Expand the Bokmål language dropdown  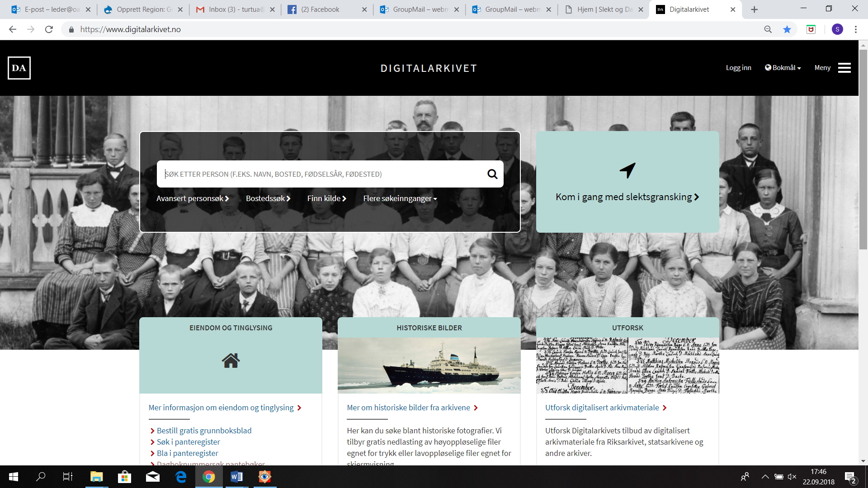tap(783, 68)
